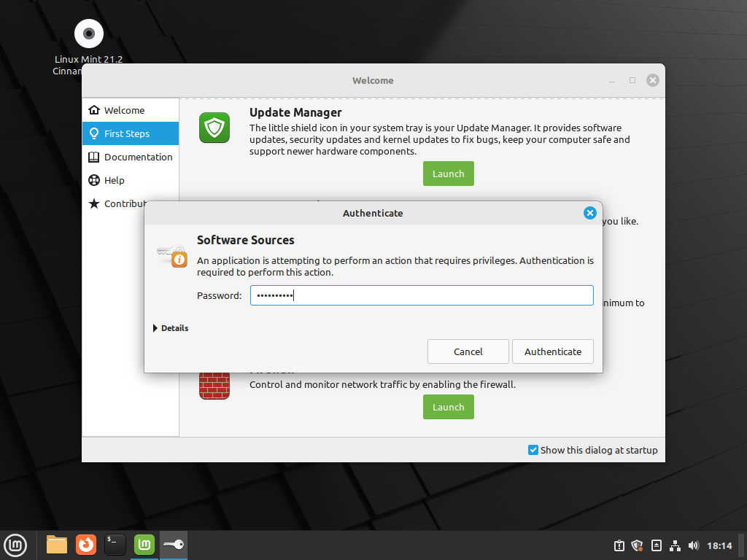Launch Firefox from the taskbar
The width and height of the screenshot is (747, 560).
[x=86, y=545]
